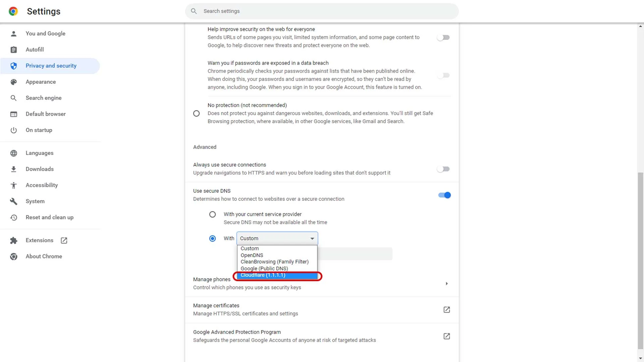Viewport: 644px width, 362px height.
Task: Click the Default browser window icon
Action: click(x=14, y=114)
